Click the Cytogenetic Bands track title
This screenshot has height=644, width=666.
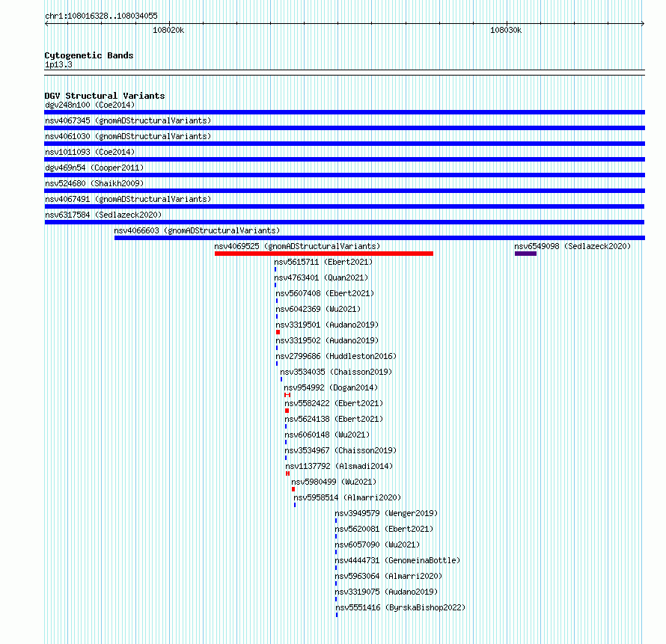[x=89, y=55]
